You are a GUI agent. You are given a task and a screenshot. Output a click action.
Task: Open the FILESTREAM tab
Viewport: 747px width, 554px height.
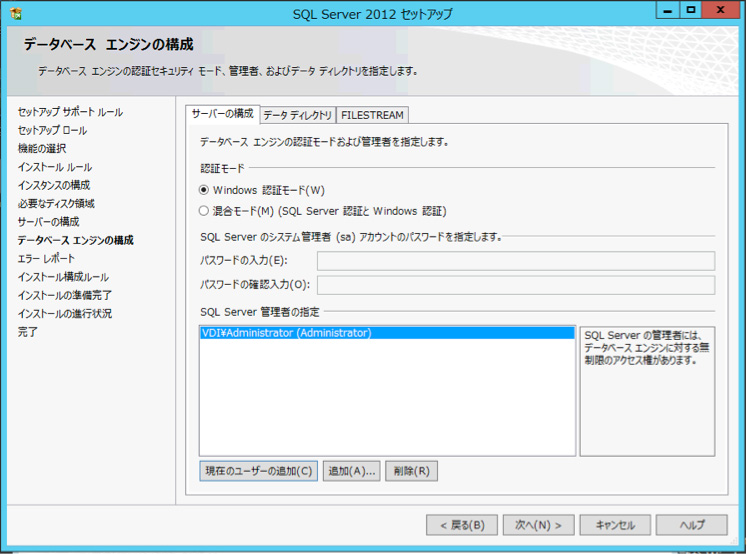(372, 115)
